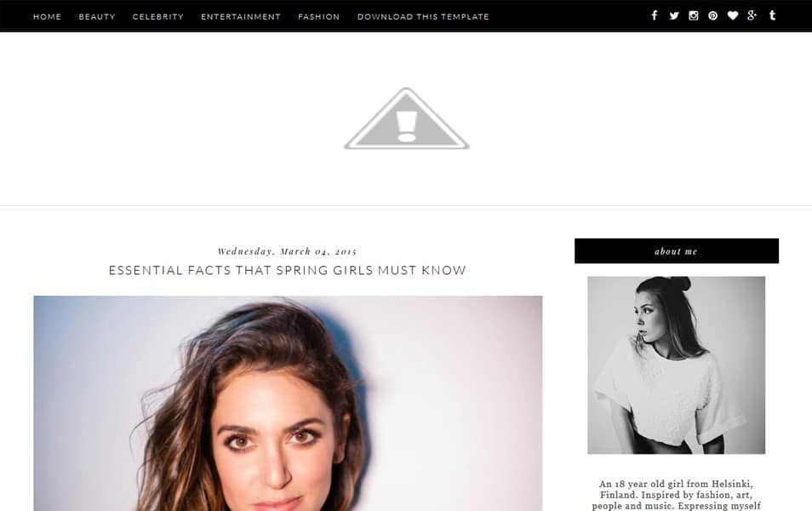Image resolution: width=812 pixels, height=511 pixels.
Task: Open the Entertainment menu category
Action: pyautogui.click(x=241, y=16)
